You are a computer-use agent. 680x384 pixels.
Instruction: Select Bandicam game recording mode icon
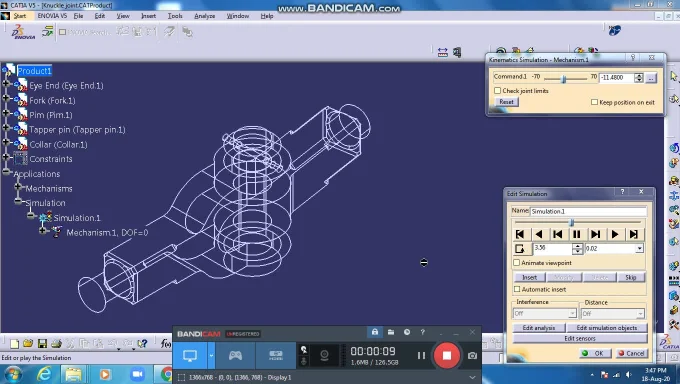[235, 356]
